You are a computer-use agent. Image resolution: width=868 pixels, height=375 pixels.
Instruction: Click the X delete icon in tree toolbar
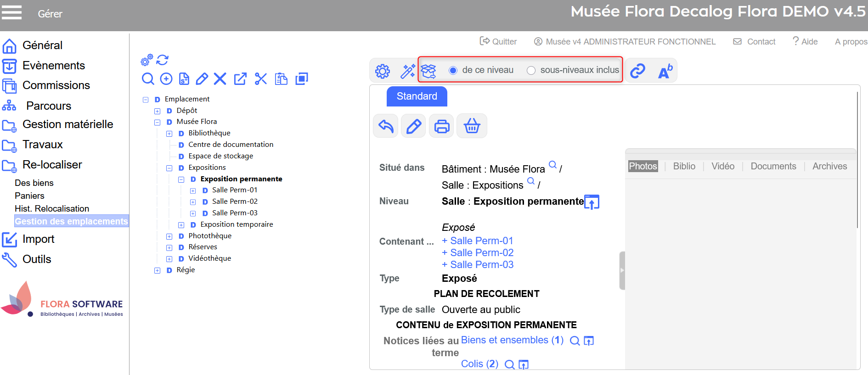[220, 79]
